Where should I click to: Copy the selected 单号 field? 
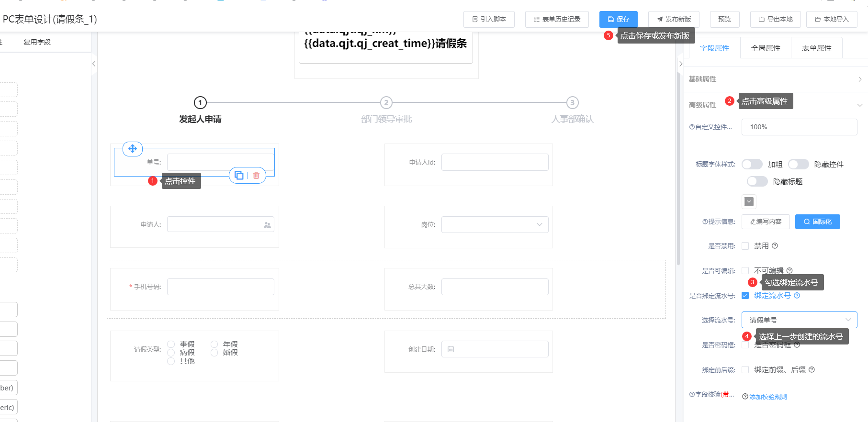pos(239,176)
